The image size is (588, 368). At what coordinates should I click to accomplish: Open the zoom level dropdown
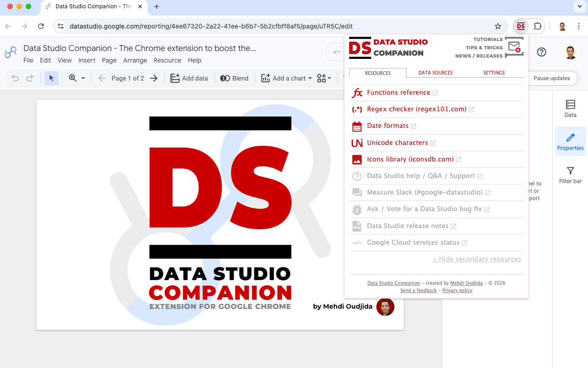77,78
